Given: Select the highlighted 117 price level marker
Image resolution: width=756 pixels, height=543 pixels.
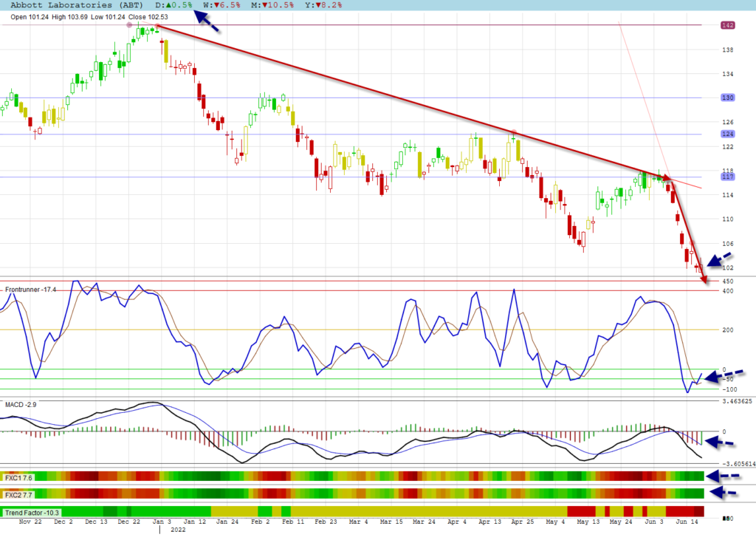Looking at the screenshot, I should 727,177.
